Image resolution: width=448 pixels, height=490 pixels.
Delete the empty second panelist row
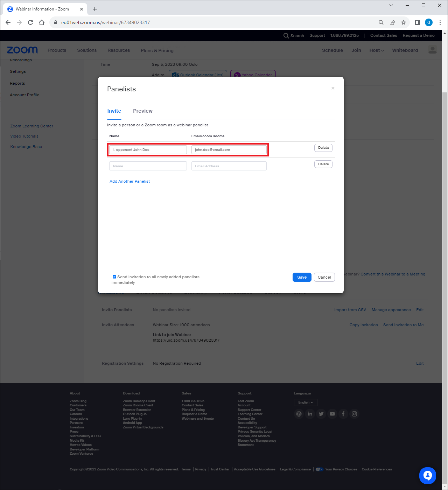click(323, 164)
